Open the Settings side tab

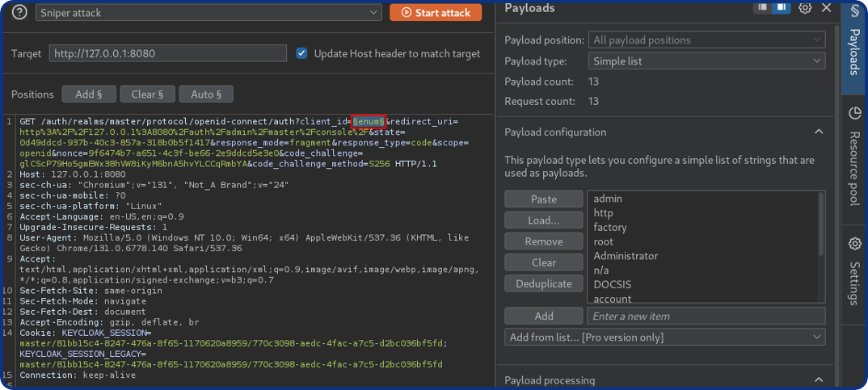click(854, 270)
